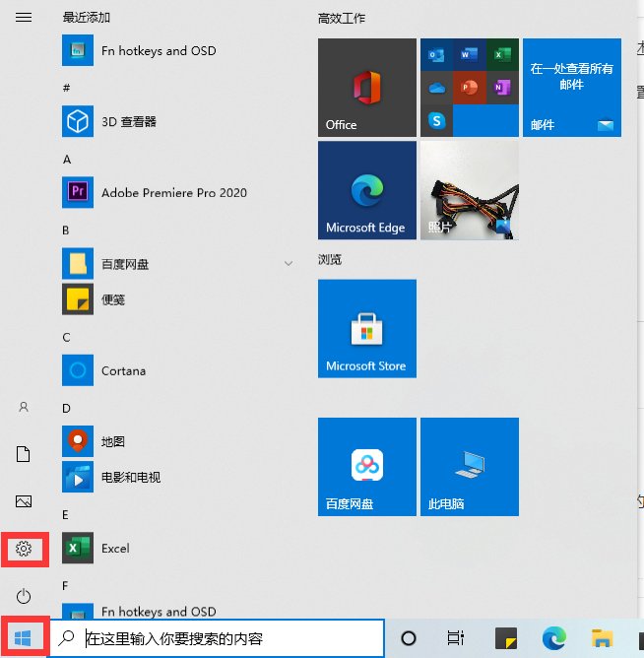Click the C letter index header

pos(66,337)
